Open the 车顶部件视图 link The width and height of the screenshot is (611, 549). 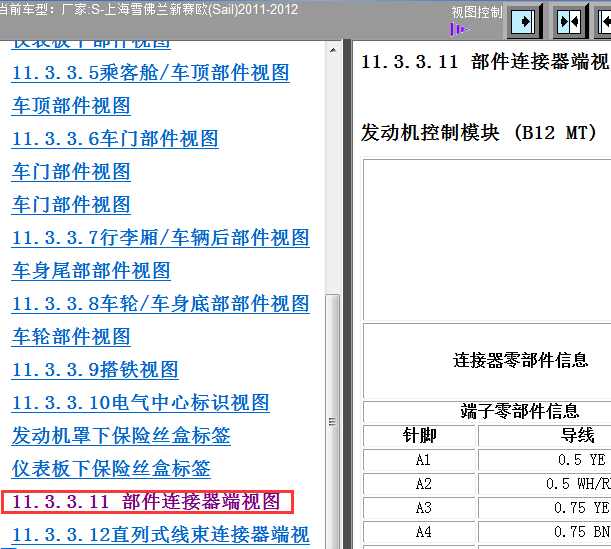click(71, 106)
